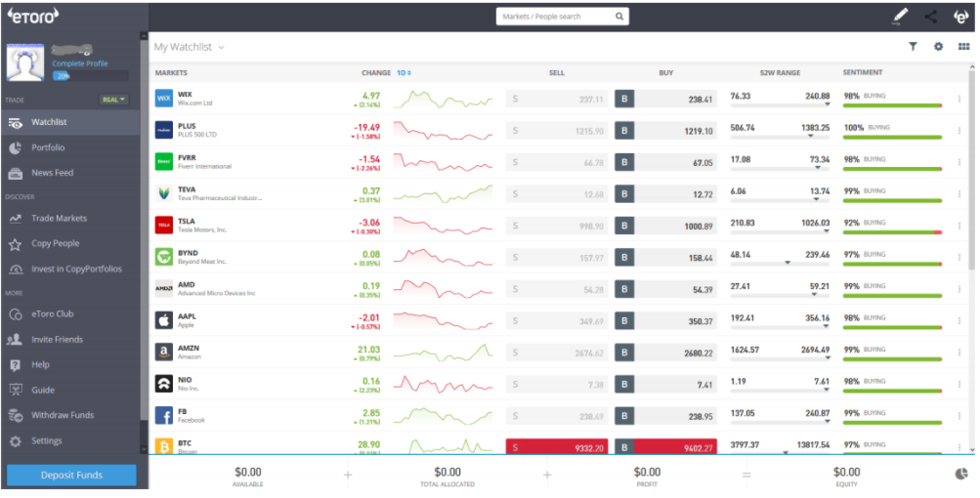Click Sell button for AMZN at 2674.62
The width and height of the screenshot is (980, 498).
(557, 353)
